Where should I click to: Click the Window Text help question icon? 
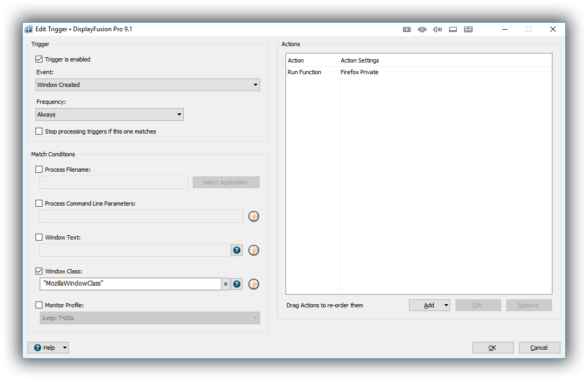pyautogui.click(x=237, y=250)
